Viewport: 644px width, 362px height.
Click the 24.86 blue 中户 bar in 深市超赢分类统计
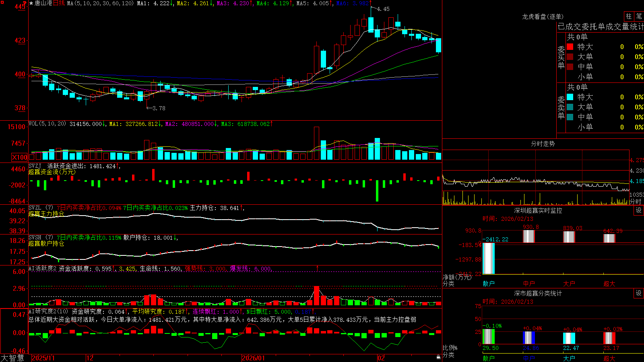click(529, 338)
